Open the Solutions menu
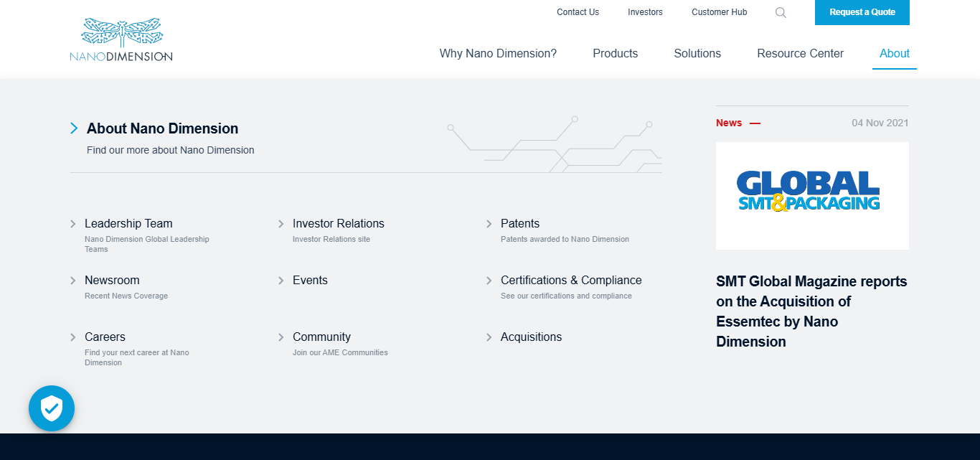The width and height of the screenshot is (980, 460). pyautogui.click(x=697, y=54)
